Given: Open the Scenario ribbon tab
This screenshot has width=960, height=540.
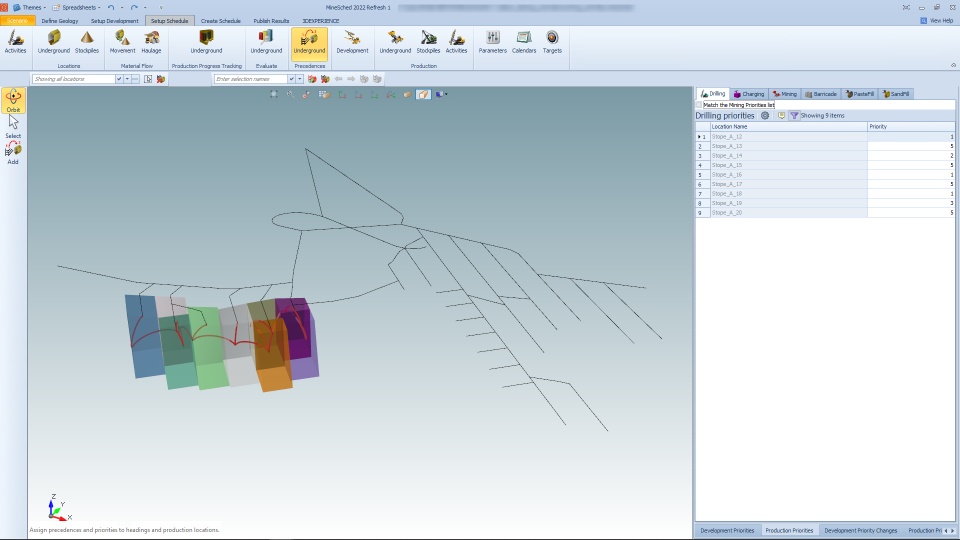Looking at the screenshot, I should coord(17,21).
